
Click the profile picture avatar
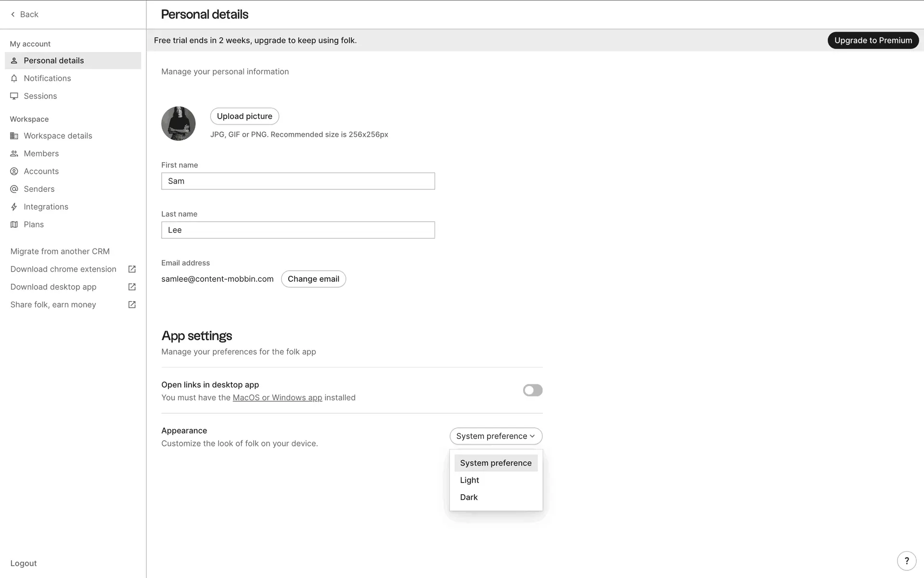click(x=179, y=124)
